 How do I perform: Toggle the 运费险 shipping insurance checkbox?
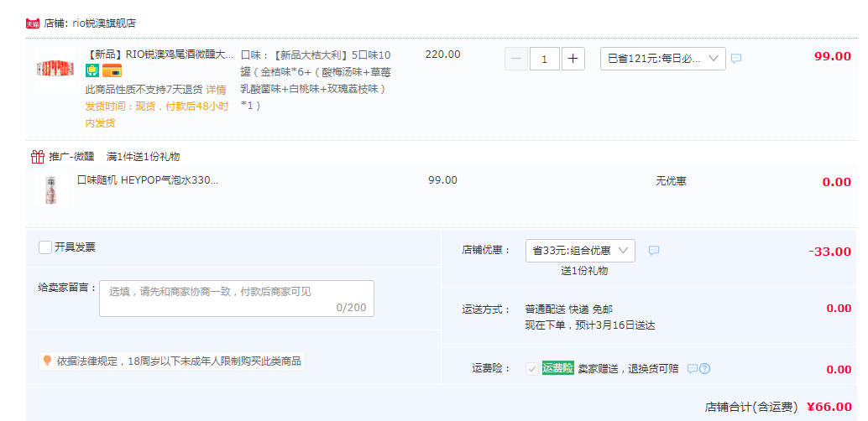[x=532, y=368]
